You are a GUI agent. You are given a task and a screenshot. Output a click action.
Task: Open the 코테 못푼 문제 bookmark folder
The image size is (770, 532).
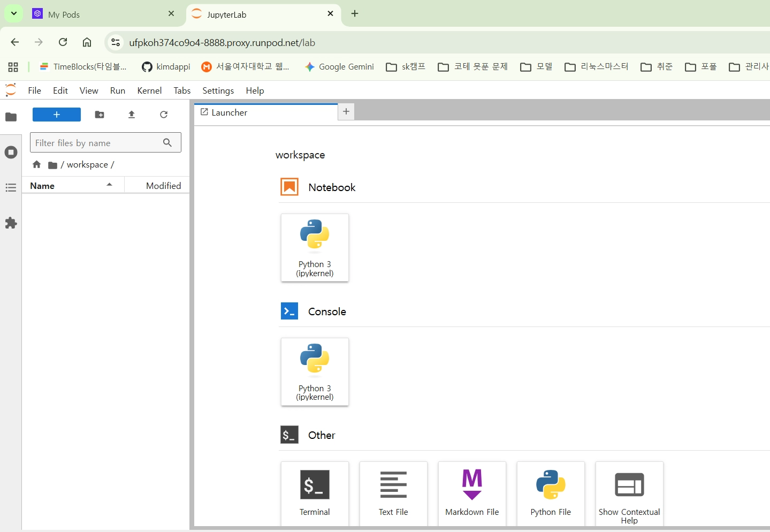[473, 67]
